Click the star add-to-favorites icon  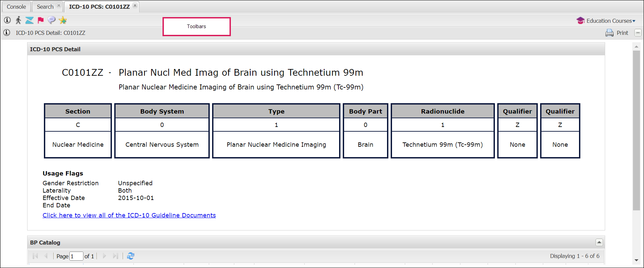coord(63,20)
